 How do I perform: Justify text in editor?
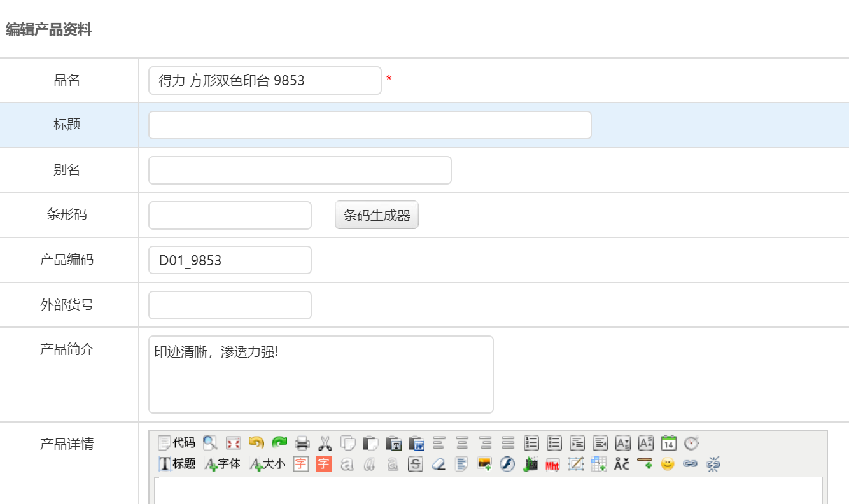[x=508, y=443]
